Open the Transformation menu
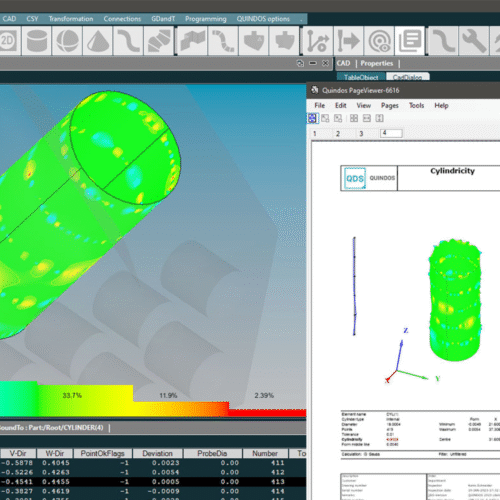500x500 pixels. point(71,19)
